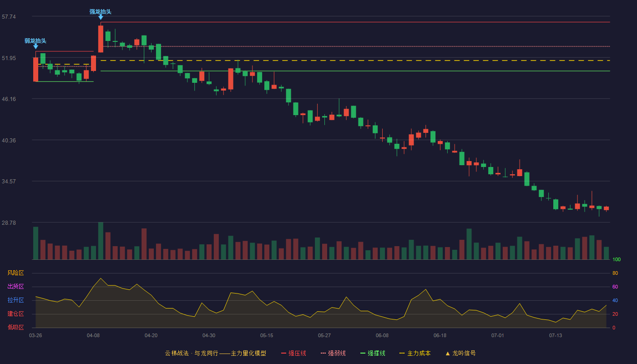Viewport: 637px width, 364px height.
Task: Click the 04-20 date axis label
Action: pos(151,335)
